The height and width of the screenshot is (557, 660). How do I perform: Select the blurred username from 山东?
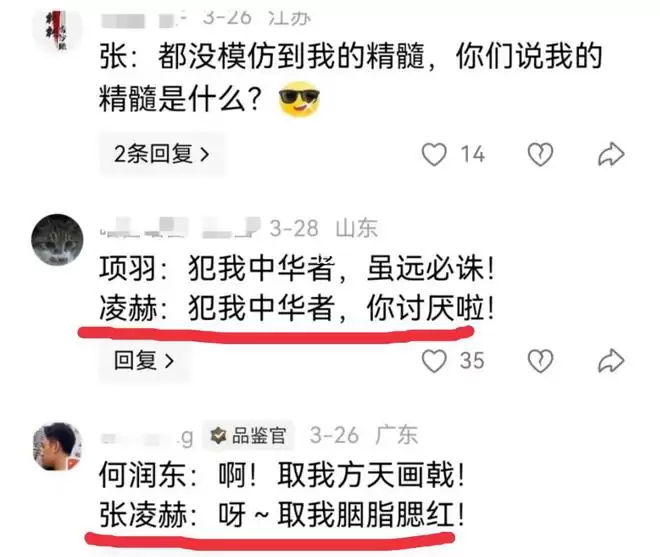point(181,228)
